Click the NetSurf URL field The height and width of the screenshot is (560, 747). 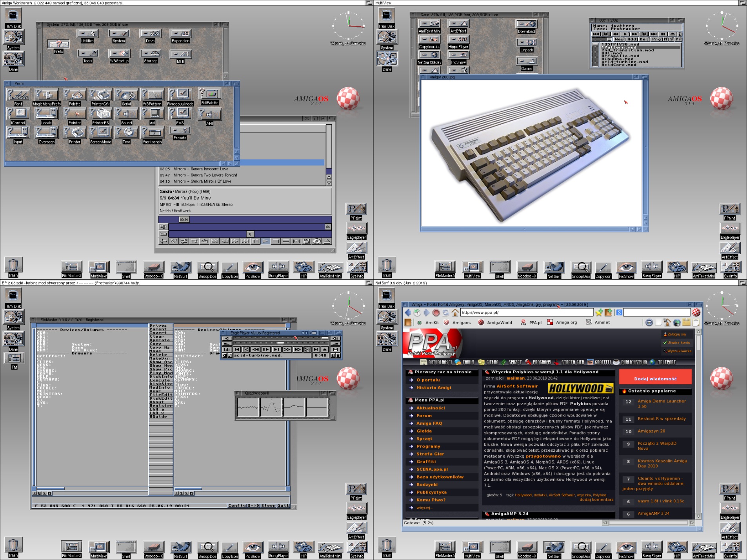(x=527, y=313)
